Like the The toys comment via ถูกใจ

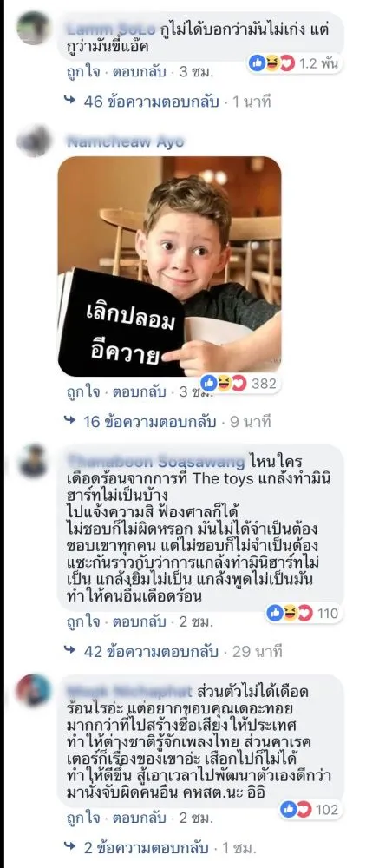[x=83, y=621]
